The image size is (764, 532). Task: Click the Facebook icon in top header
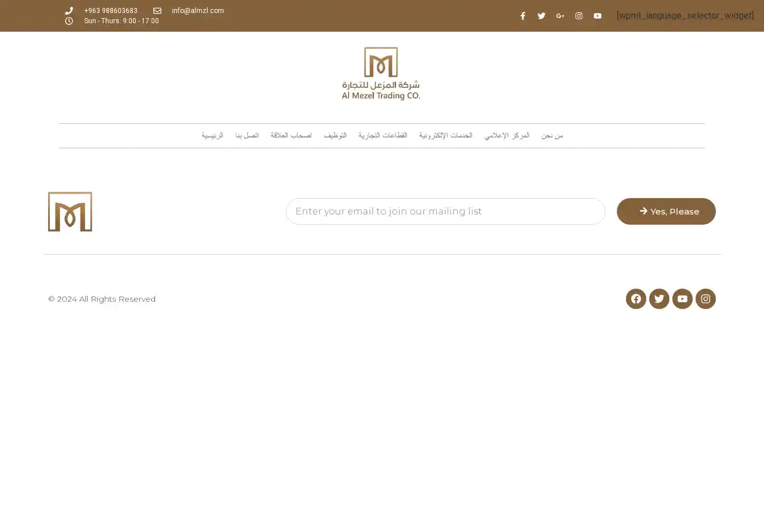tap(522, 16)
